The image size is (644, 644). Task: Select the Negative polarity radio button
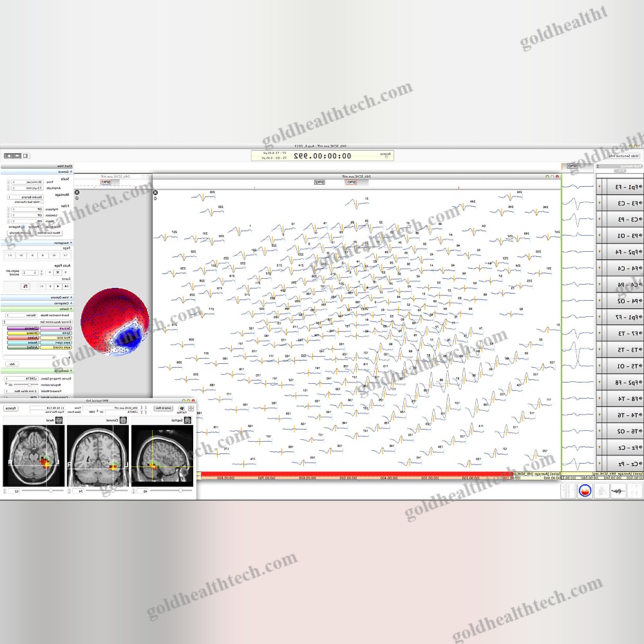point(23,227)
